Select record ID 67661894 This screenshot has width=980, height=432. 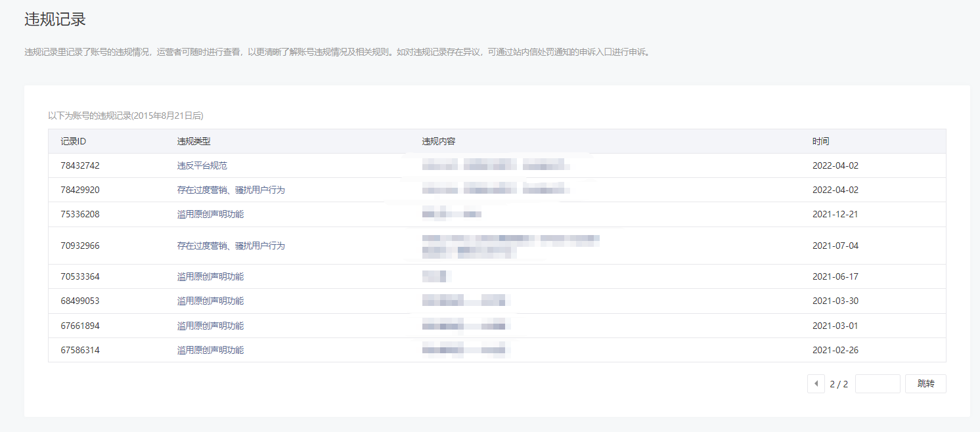(x=80, y=326)
